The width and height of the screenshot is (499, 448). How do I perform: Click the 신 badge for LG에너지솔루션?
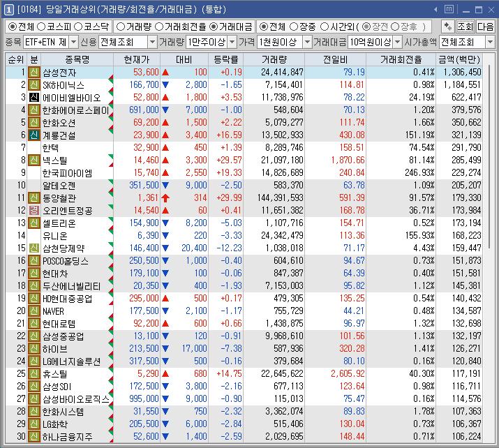(33, 361)
